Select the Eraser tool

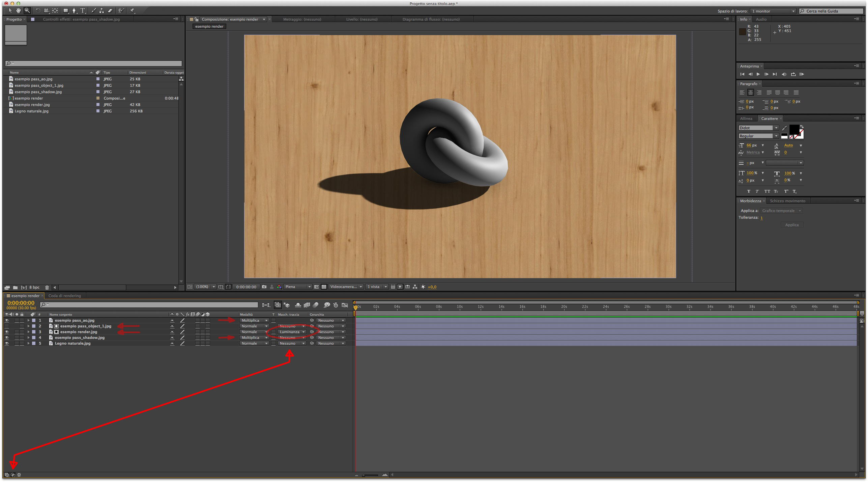[x=110, y=11]
